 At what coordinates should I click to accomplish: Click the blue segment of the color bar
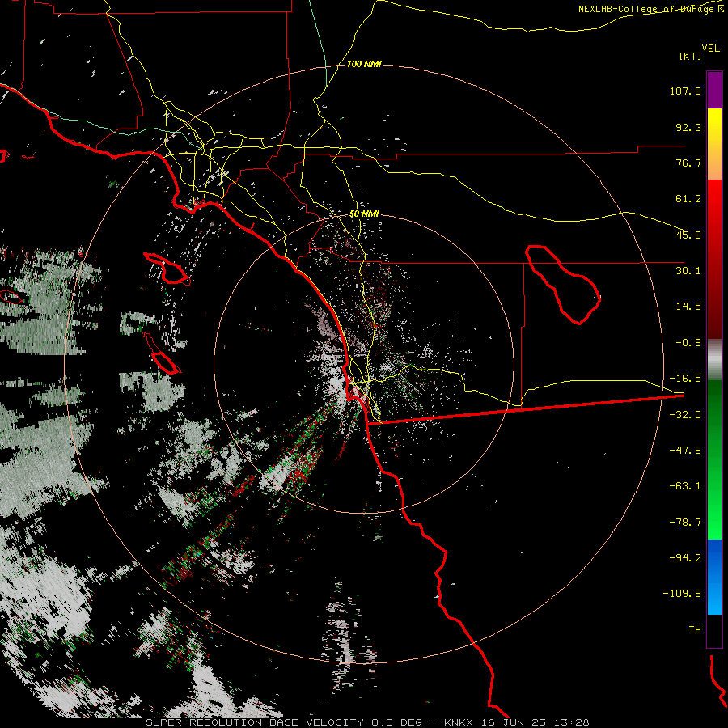(714, 577)
